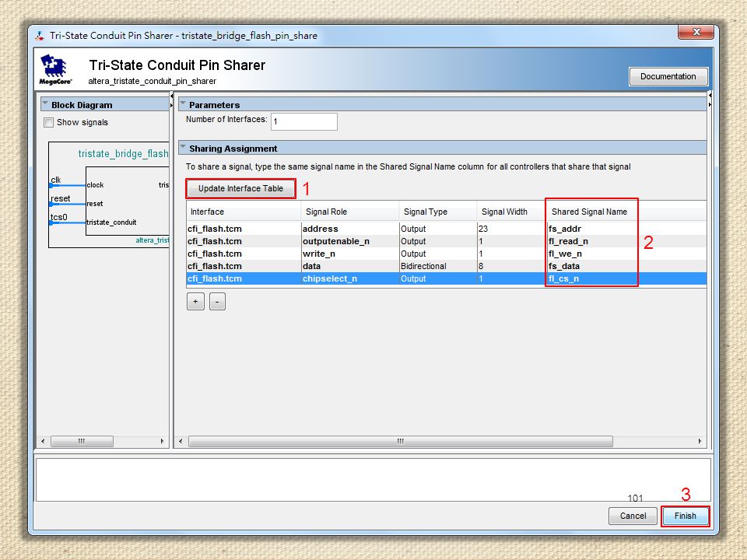Viewport: 747px width, 560px height.
Task: Click the Number of Interfaces field
Action: coord(304,121)
